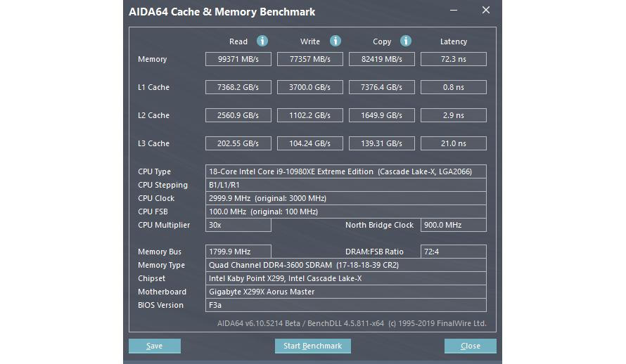Viewport: 626px width, 364px height.
Task: Click the Latency column header
Action: pyautogui.click(x=454, y=41)
